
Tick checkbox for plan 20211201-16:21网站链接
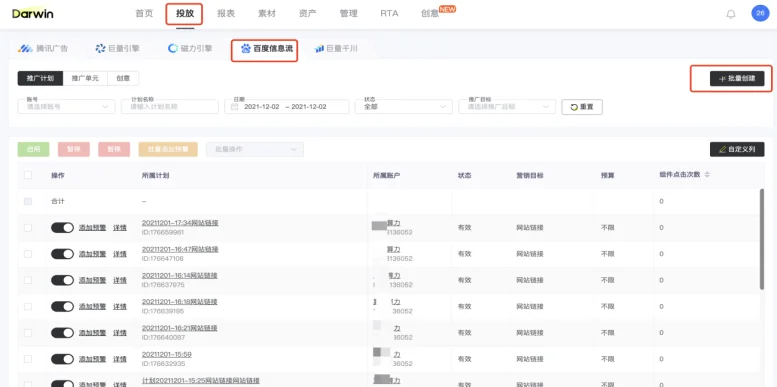28,332
